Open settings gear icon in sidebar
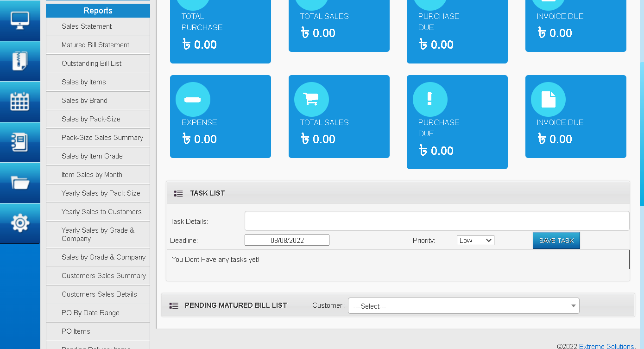Image resolution: width=644 pixels, height=349 pixels. [20, 223]
